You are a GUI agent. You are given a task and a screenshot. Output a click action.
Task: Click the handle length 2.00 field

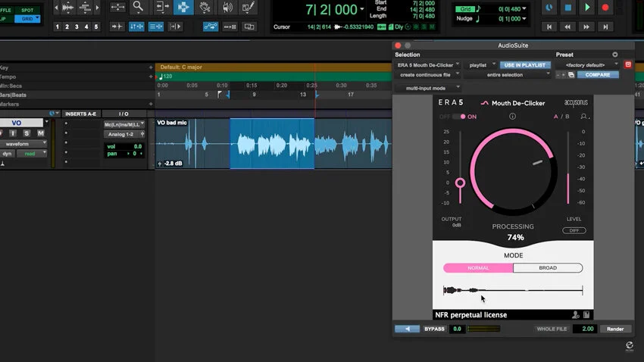pos(585,329)
